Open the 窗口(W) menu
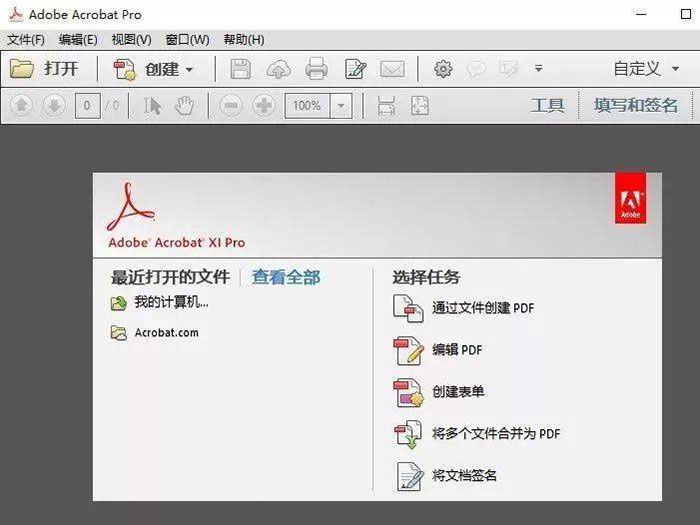700x525 pixels. point(187,40)
